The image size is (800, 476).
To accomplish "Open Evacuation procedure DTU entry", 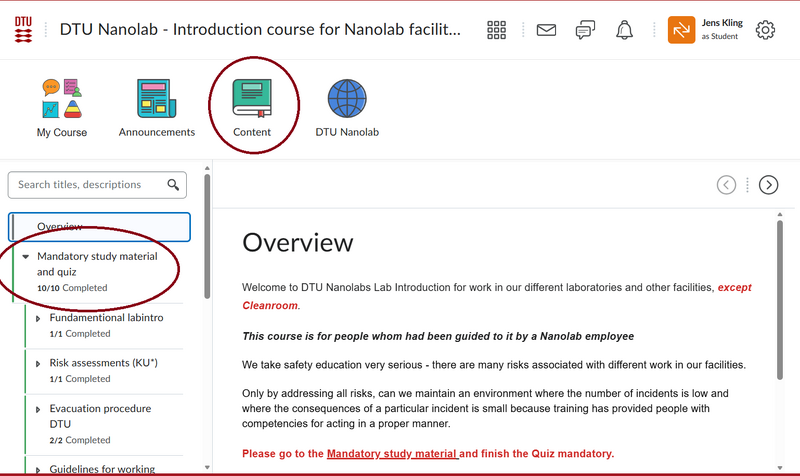I will [100, 416].
